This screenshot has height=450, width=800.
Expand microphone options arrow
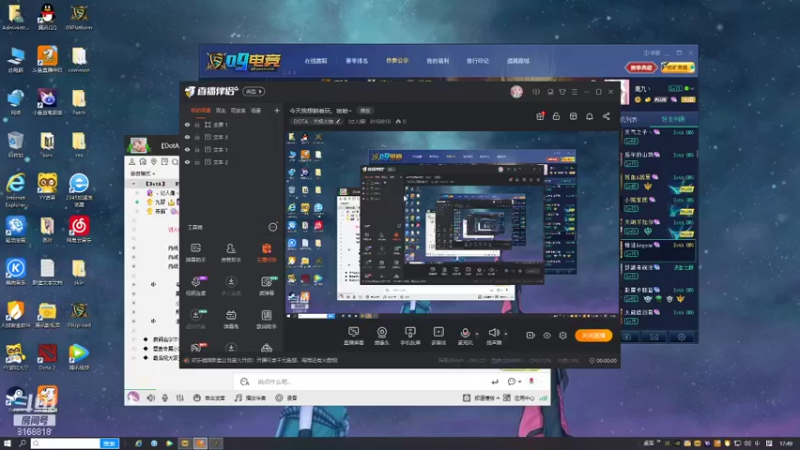(x=477, y=334)
